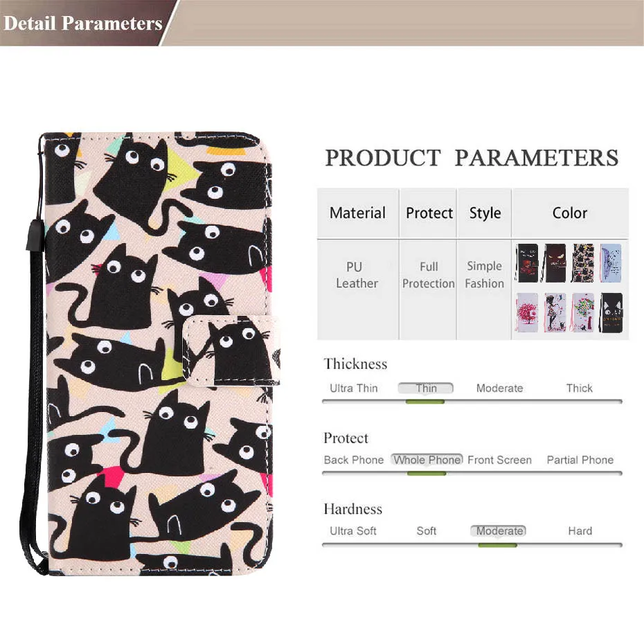The width and height of the screenshot is (644, 644).
Task: Select the black demon-eyes case color thumbnail
Action: 555,263
